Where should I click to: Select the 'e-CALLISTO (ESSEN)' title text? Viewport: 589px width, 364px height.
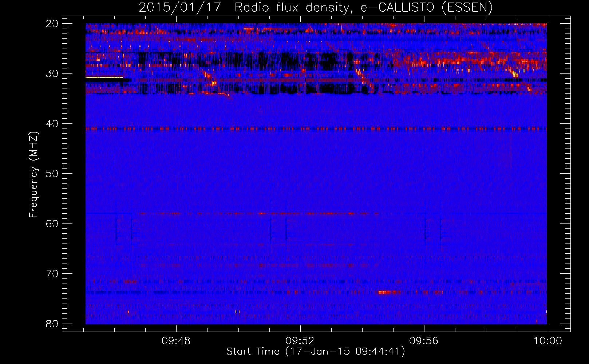pos(427,8)
